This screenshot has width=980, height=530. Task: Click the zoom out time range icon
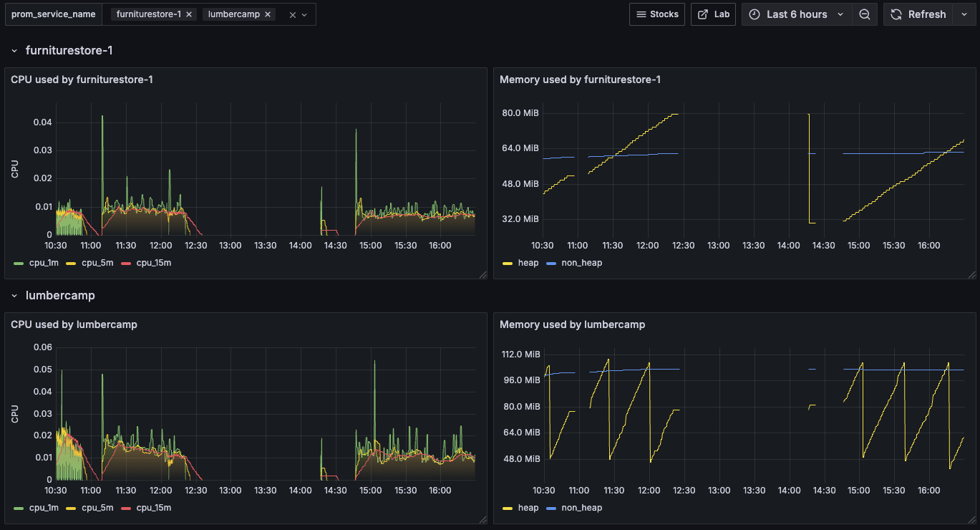point(865,14)
